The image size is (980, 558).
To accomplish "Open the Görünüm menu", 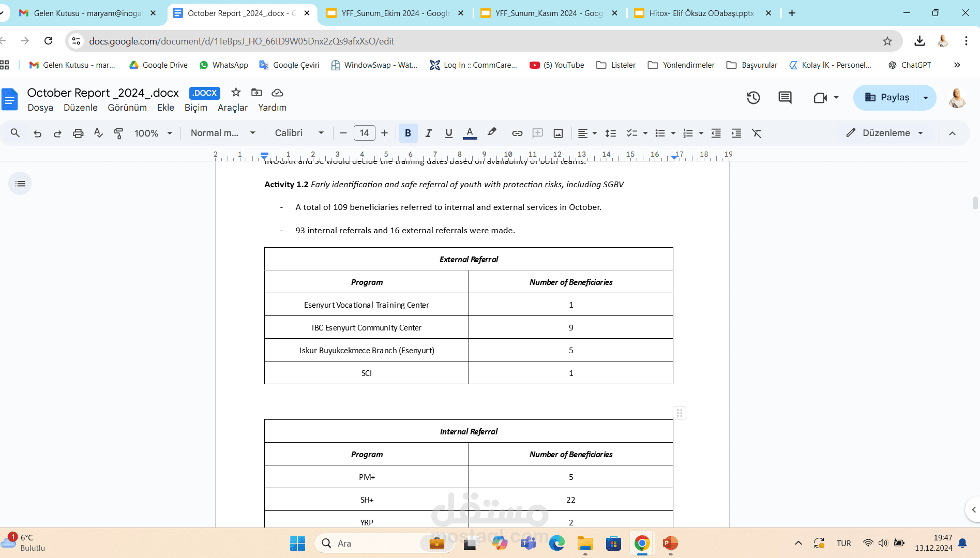I will click(x=127, y=108).
